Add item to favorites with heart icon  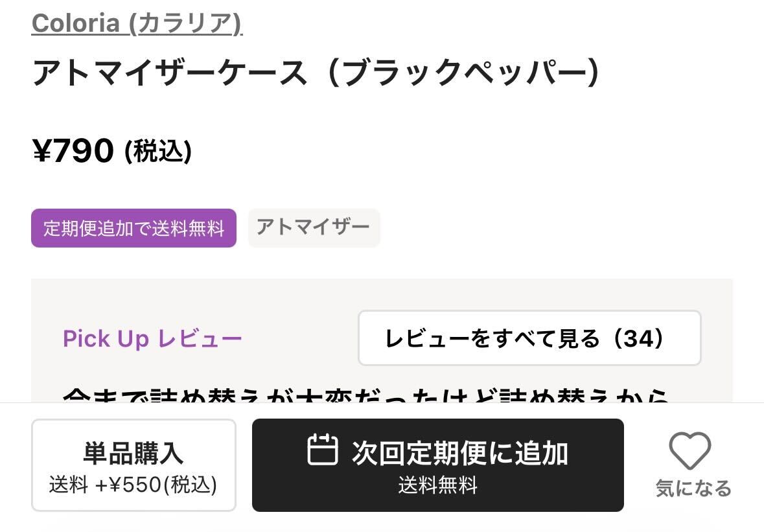coord(689,451)
